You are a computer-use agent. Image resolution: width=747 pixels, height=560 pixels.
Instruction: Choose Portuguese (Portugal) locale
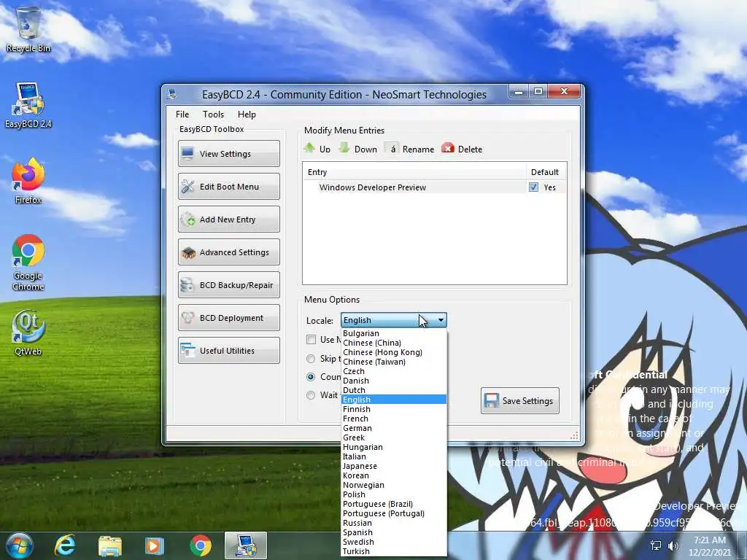point(393,513)
